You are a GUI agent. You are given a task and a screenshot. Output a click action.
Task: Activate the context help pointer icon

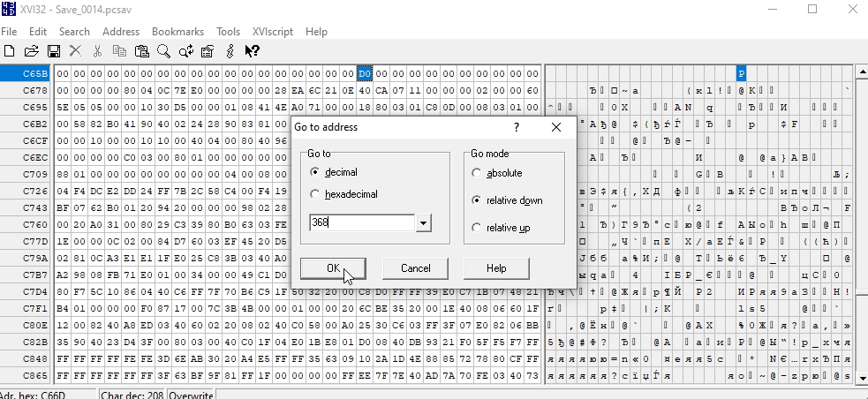point(252,51)
